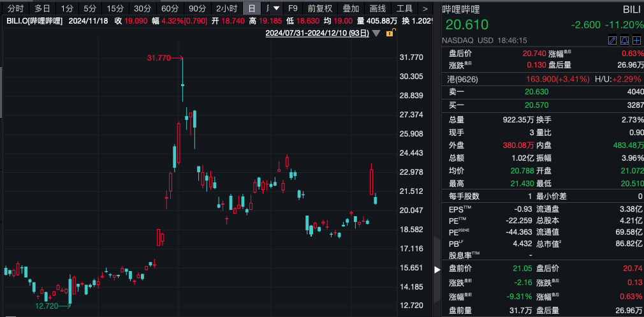This screenshot has width=644, height=317.
Task: Switch to 多日 multi-day view
Action: coord(42,8)
